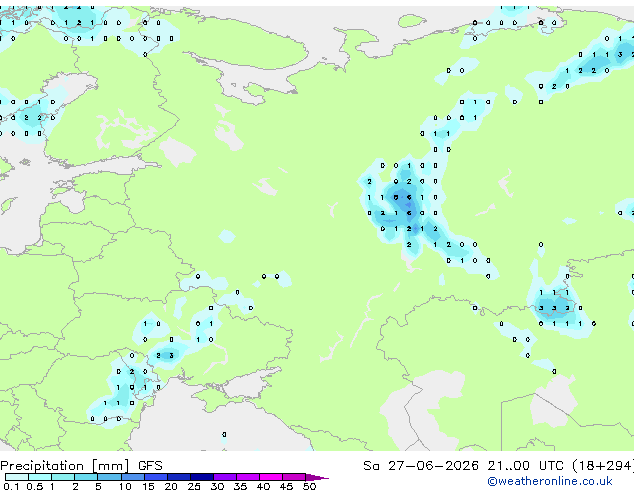Pick the legend swatch between 10 and 15
Screen dimensions: 634x490
[x=133, y=477]
